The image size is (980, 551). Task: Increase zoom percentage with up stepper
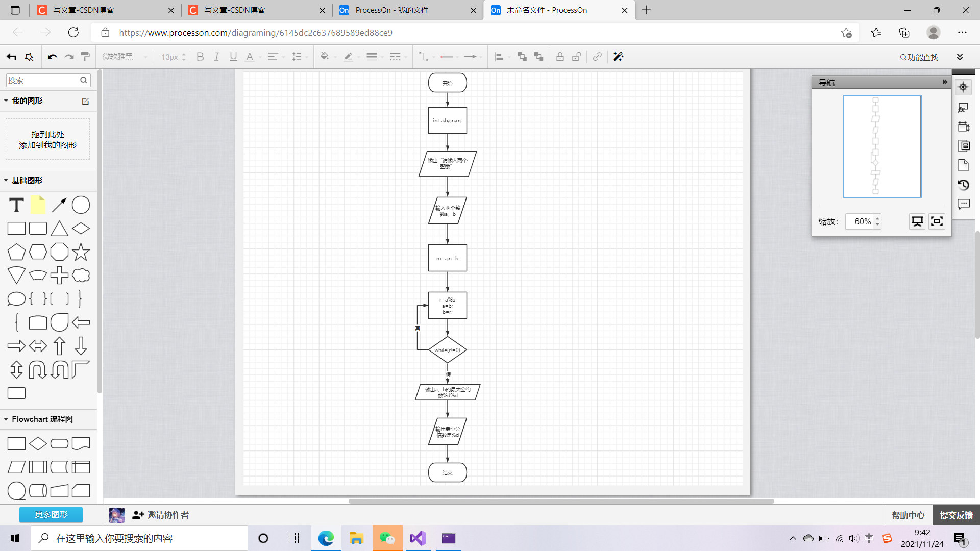(877, 218)
